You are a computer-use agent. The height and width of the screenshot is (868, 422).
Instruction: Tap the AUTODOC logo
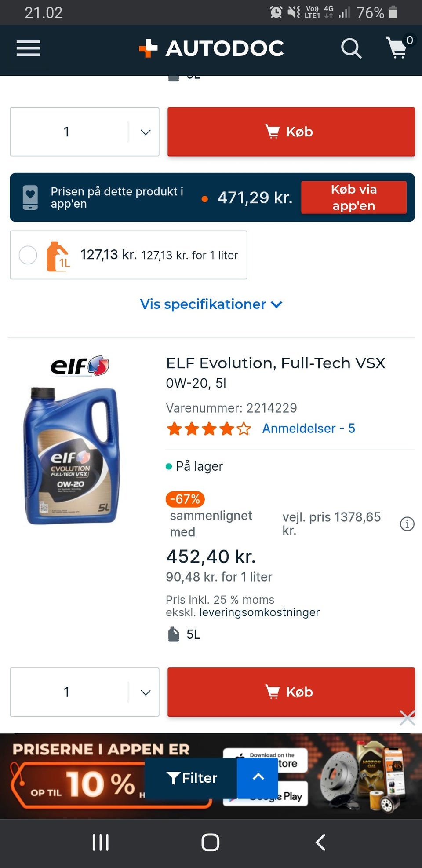point(211,48)
